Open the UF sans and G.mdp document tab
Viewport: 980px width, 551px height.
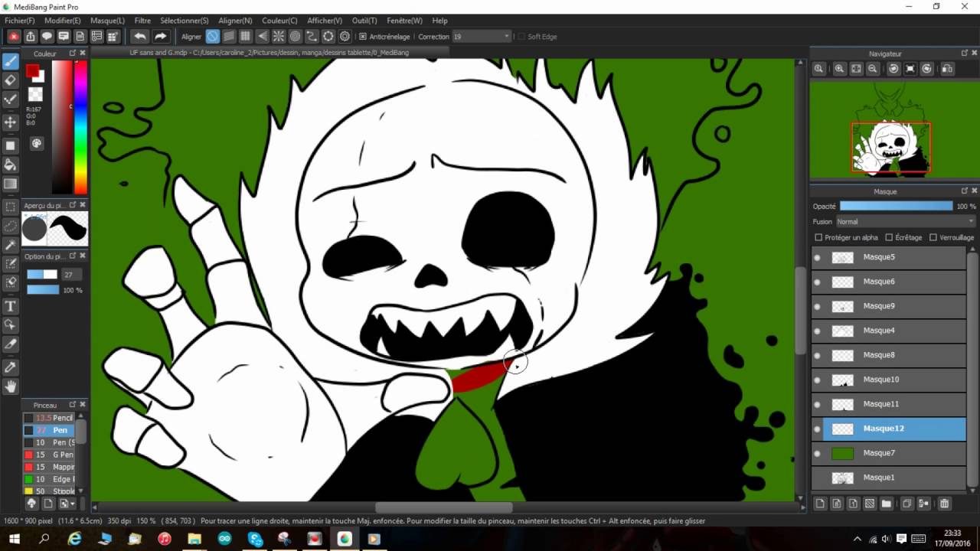pos(269,53)
